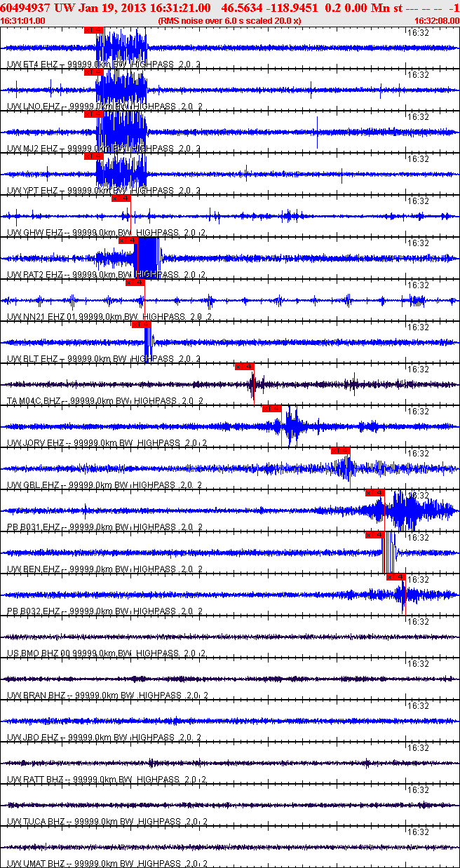Click the red pick marker on the UW BEN trace
The height and width of the screenshot is (868, 460).
coord(375,535)
